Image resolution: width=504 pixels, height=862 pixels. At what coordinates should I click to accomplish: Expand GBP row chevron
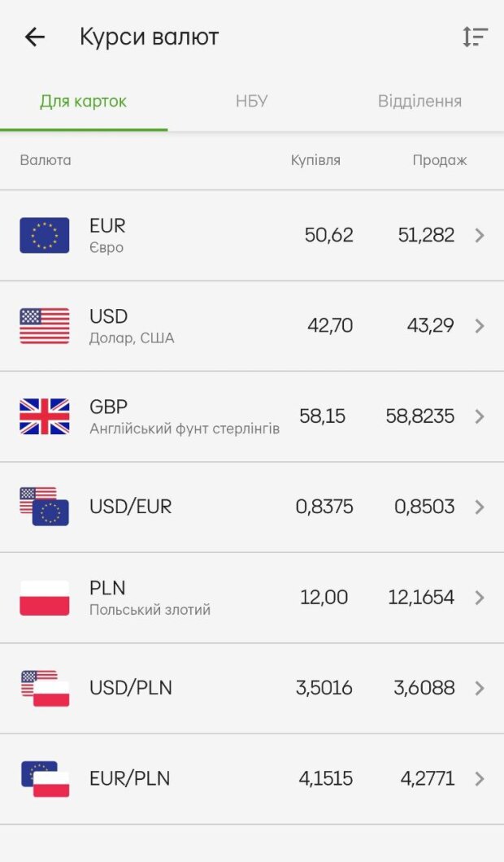click(480, 416)
